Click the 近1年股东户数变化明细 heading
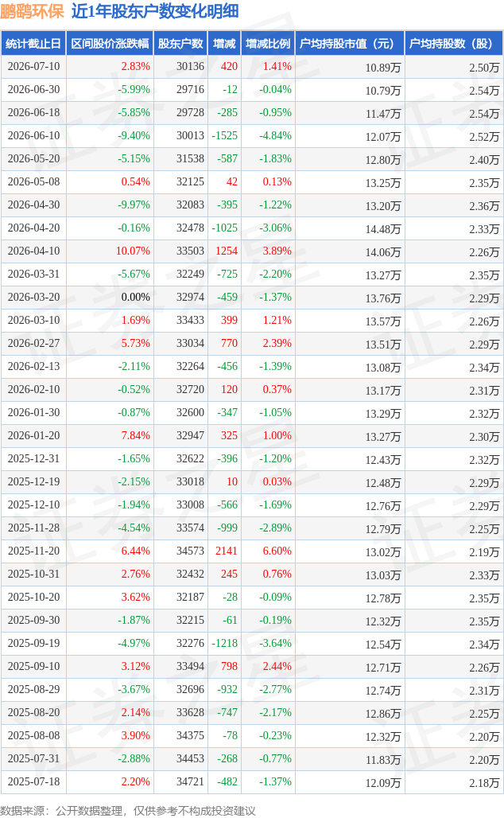504x818 pixels. pyautogui.click(x=155, y=11)
